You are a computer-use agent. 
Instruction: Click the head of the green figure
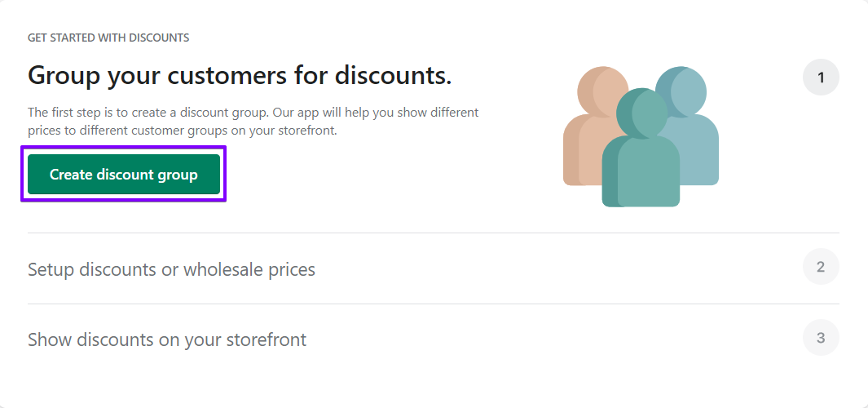641,113
